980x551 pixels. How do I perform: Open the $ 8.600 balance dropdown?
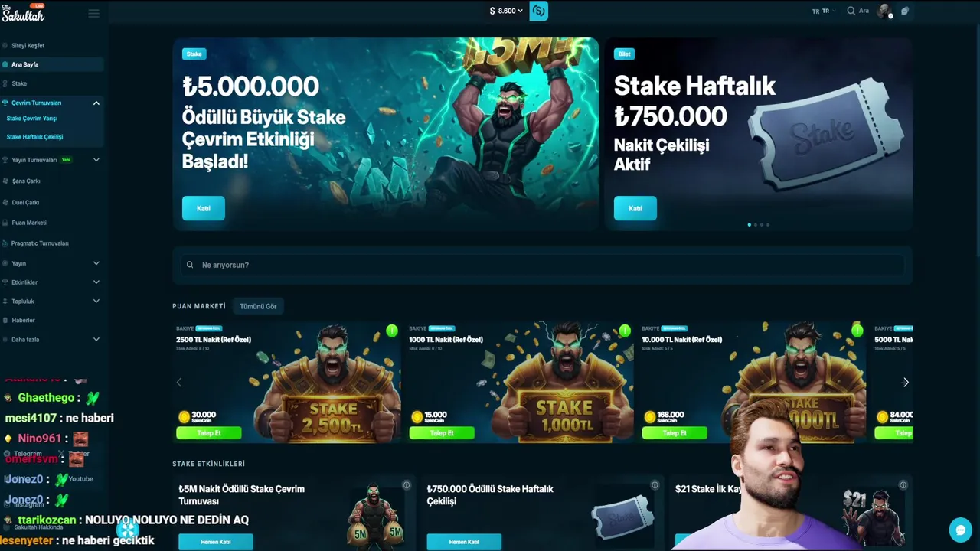[506, 11]
